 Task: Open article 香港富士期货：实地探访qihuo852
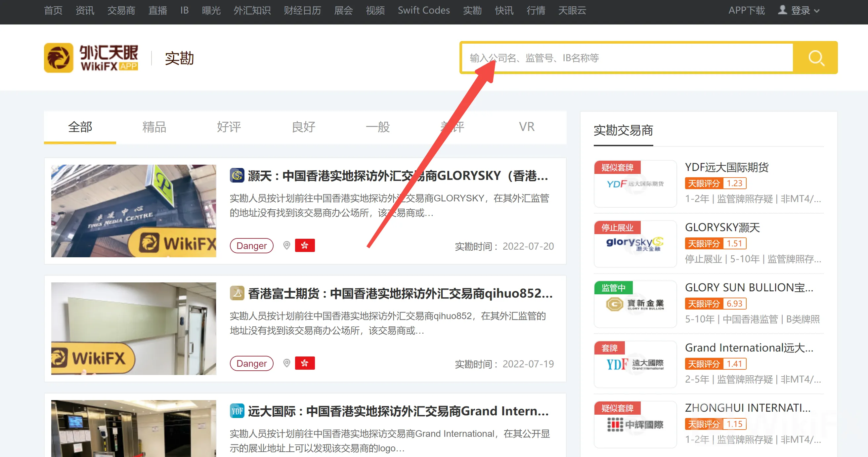[400, 293]
